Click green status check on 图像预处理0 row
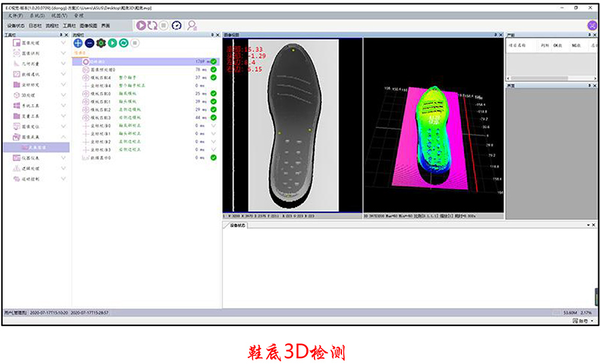The height and width of the screenshot is (364, 601). (x=213, y=69)
